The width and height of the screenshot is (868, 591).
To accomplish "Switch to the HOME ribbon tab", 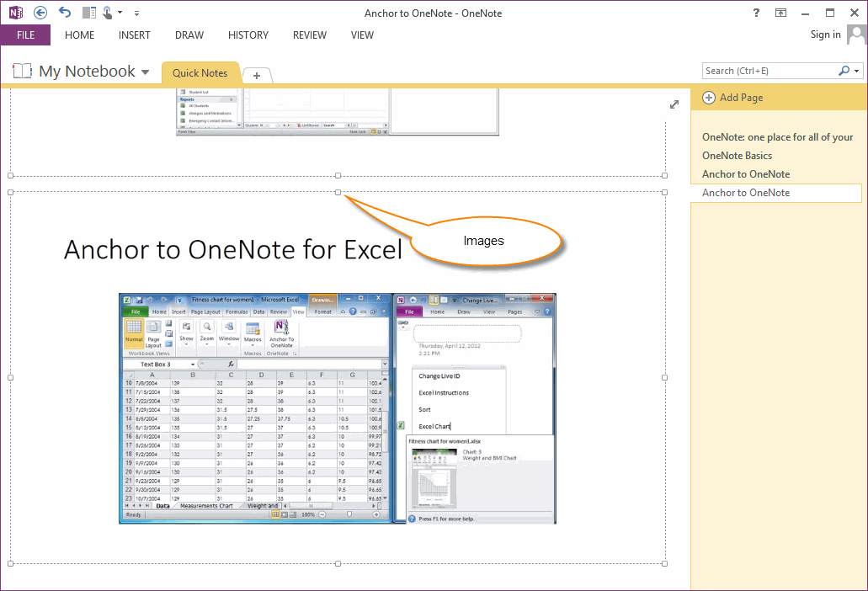I will click(x=79, y=35).
